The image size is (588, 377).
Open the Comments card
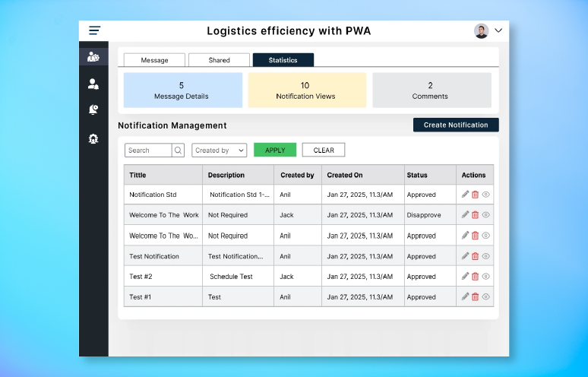[x=432, y=90]
